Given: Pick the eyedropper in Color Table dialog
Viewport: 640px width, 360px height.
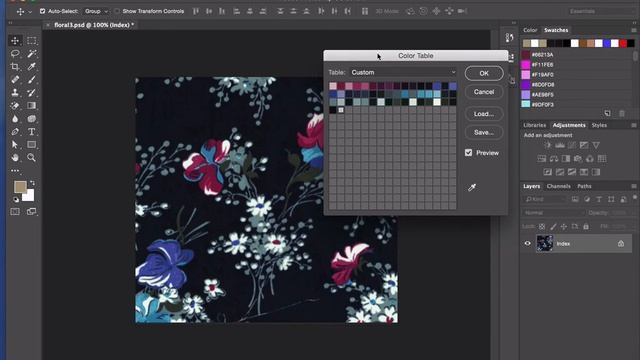Looking at the screenshot, I should pyautogui.click(x=472, y=187).
